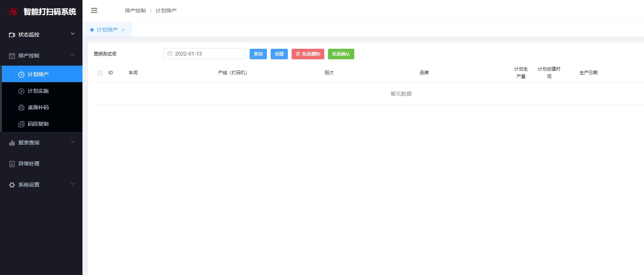Viewport: 644px width, 275px height.
Task: Click 排产控制 in the breadcrumb
Action: pyautogui.click(x=135, y=11)
